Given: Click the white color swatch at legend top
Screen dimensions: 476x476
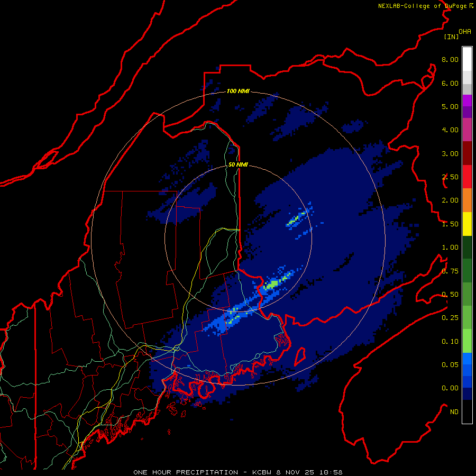Looking at the screenshot, I should pyautogui.click(x=467, y=59).
